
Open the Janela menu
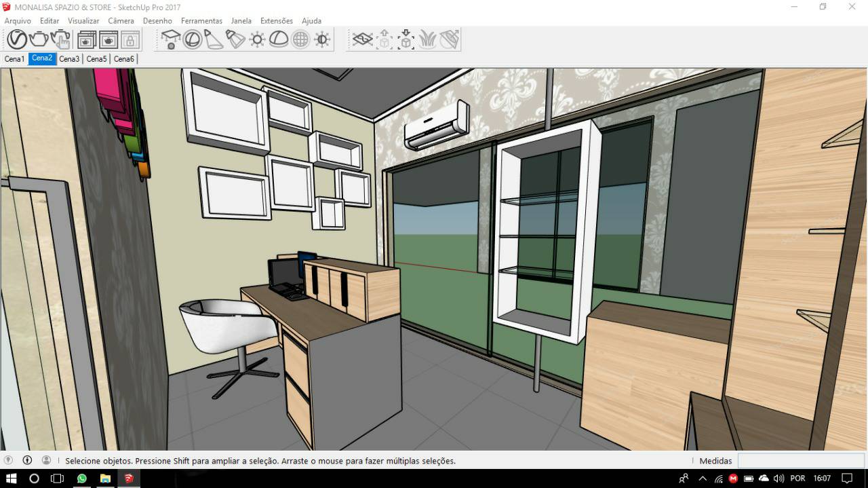click(x=241, y=21)
